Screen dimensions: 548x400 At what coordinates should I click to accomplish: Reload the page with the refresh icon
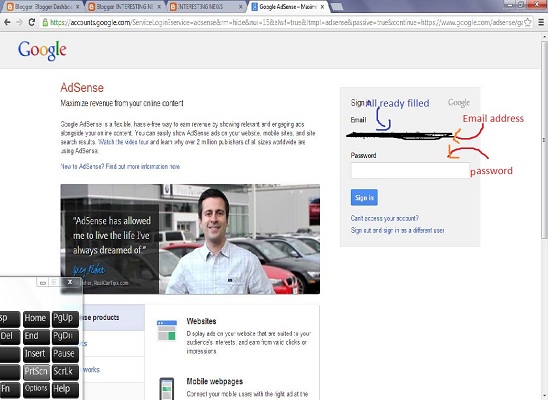click(31, 22)
